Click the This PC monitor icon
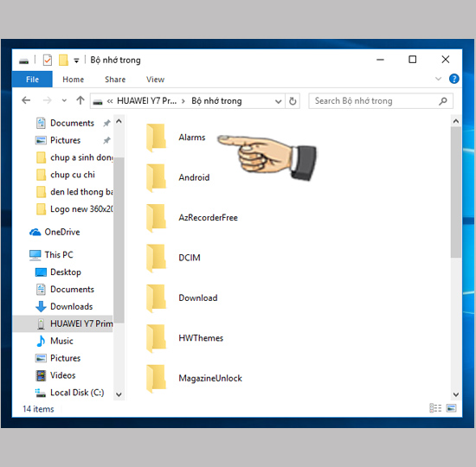The width and height of the screenshot is (476, 467). point(35,255)
